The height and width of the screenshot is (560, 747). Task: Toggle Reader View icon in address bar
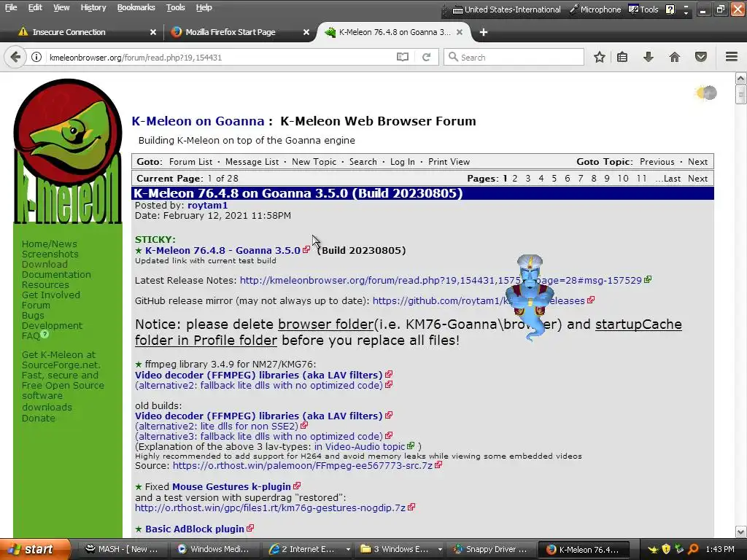[x=403, y=57]
